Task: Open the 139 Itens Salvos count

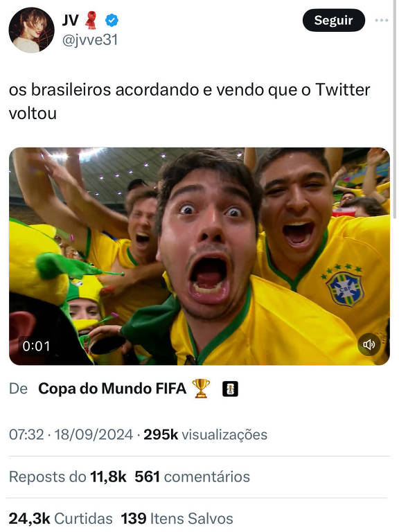Action: (x=177, y=518)
